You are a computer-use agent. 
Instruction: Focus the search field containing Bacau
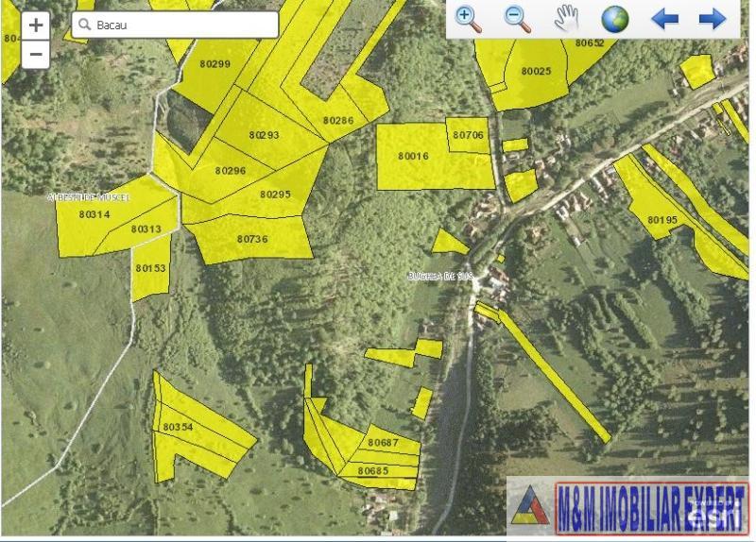(180, 25)
